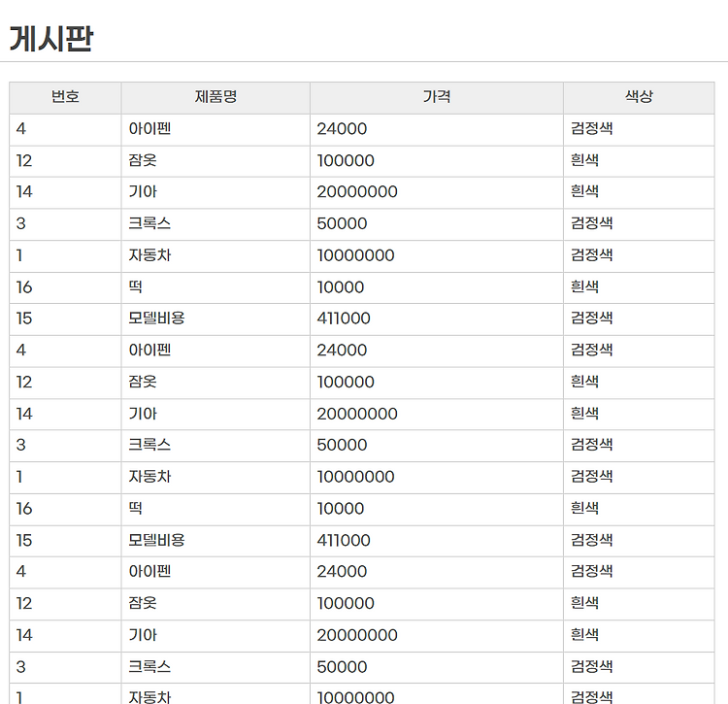The width and height of the screenshot is (728, 704).
Task: Select 떡 in the first row numbered 16
Action: tap(135, 287)
